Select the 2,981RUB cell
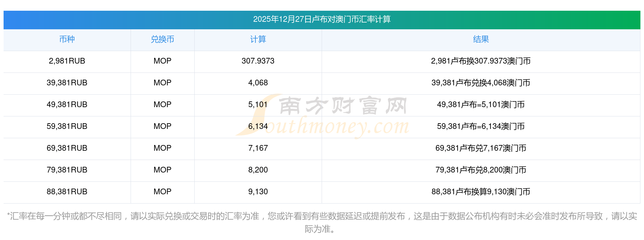This screenshot has height=240, width=644. 67,61
